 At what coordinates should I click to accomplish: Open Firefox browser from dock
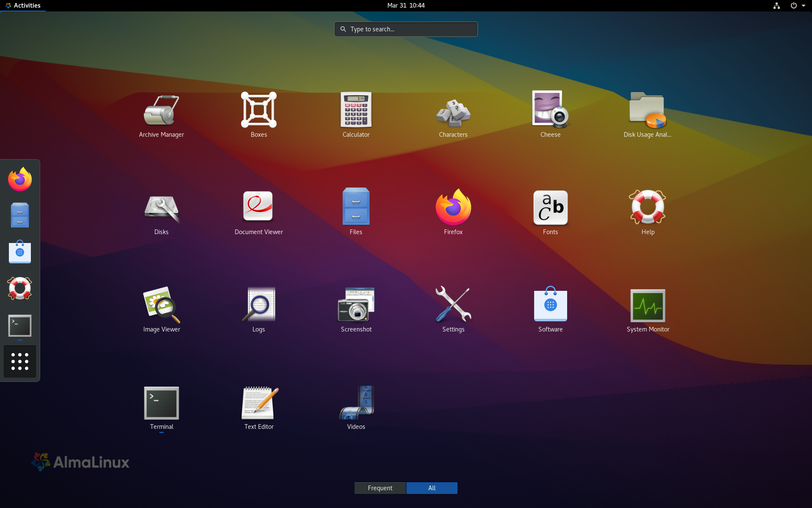point(20,179)
